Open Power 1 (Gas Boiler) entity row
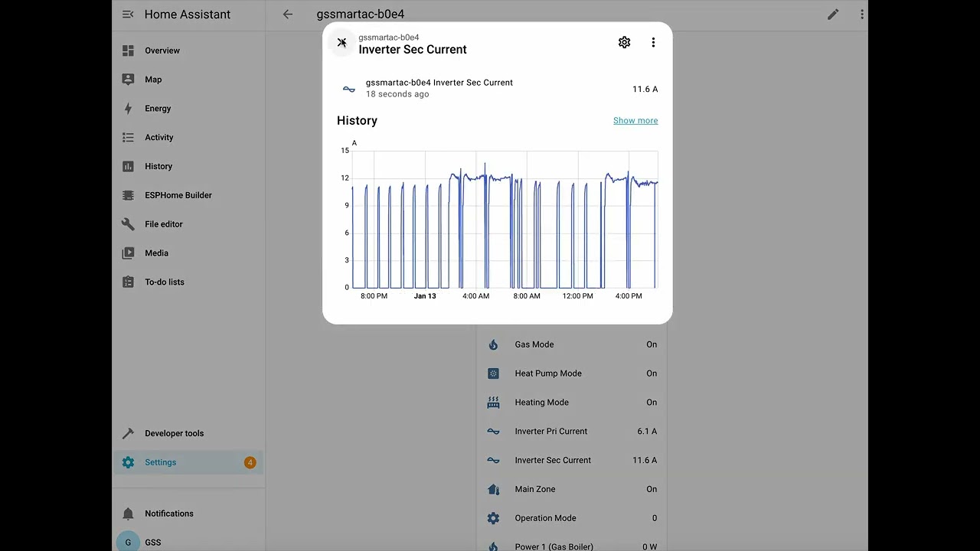Image resolution: width=980 pixels, height=551 pixels. click(571, 546)
